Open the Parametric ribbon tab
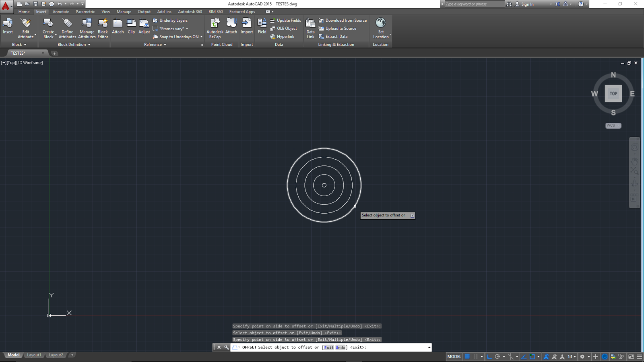 coord(85,12)
